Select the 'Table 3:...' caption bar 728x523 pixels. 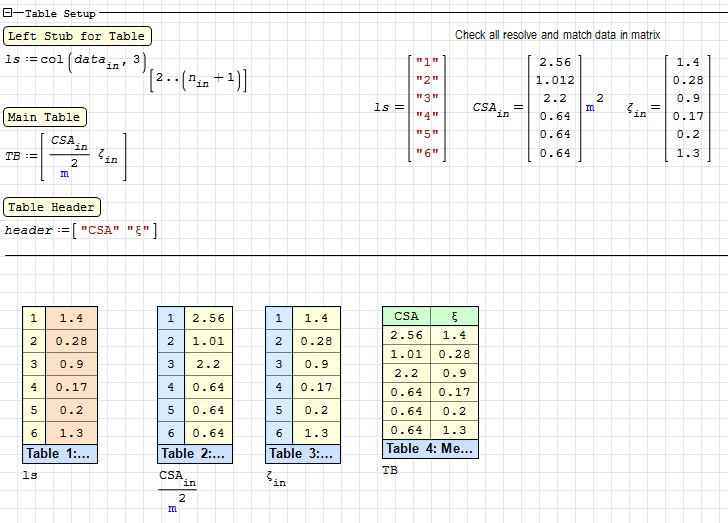coord(303,453)
